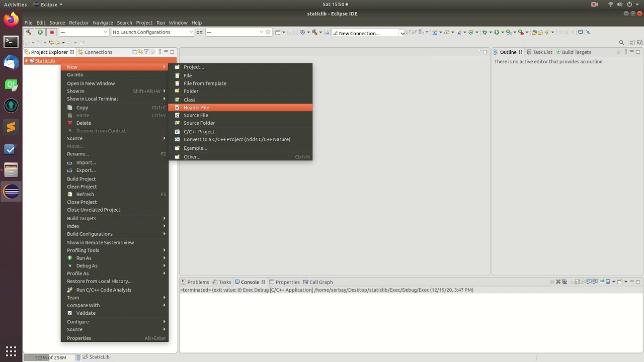Choose Header File in New submenu

point(240,108)
